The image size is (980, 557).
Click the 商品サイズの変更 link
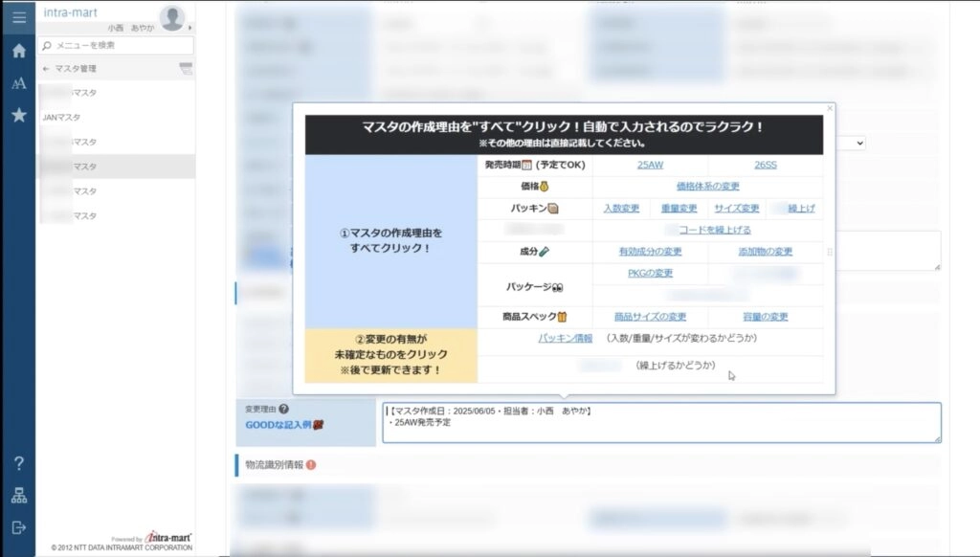[x=650, y=317]
